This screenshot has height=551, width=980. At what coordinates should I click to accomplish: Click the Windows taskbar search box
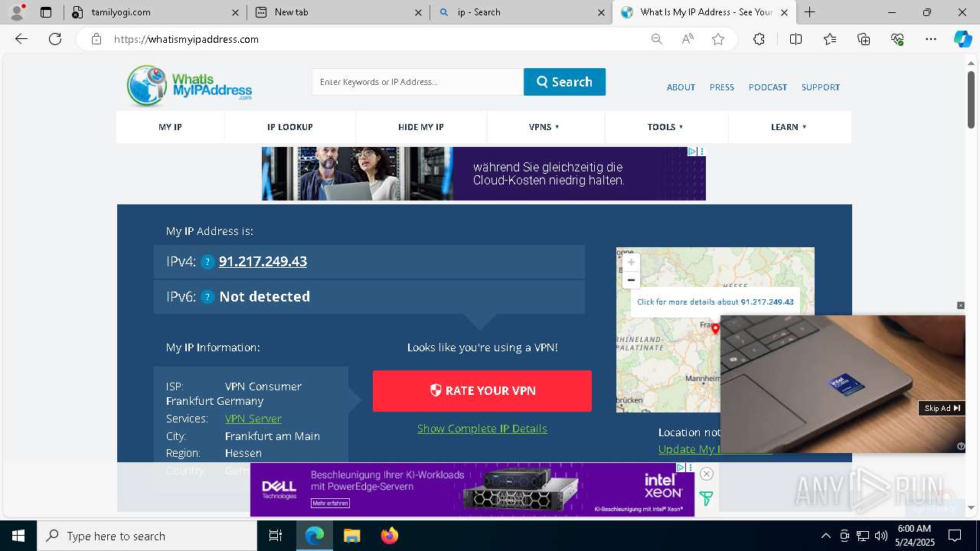pyautogui.click(x=146, y=536)
